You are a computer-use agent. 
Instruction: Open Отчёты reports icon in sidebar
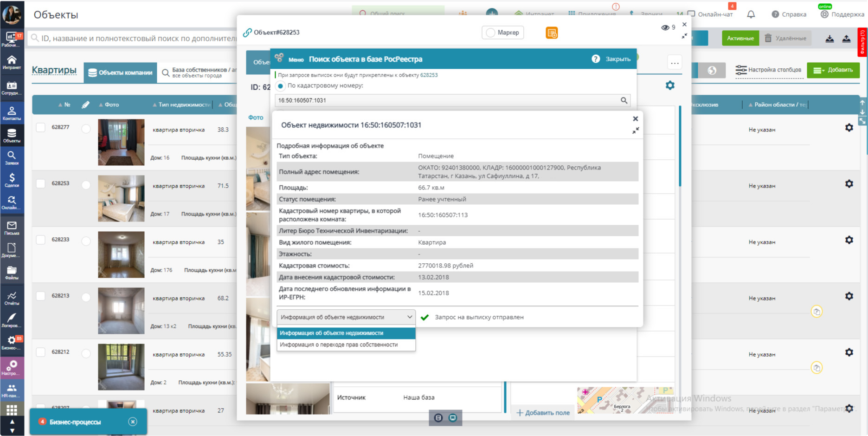(x=12, y=298)
